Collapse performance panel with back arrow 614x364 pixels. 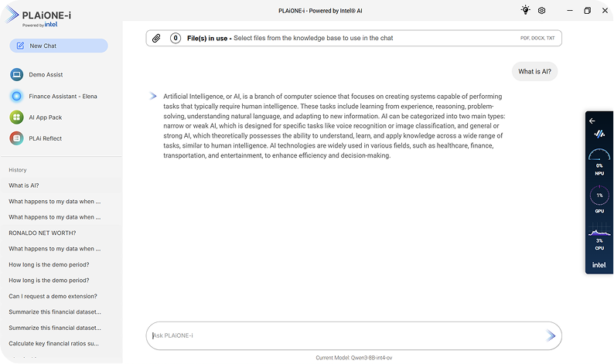click(x=592, y=121)
